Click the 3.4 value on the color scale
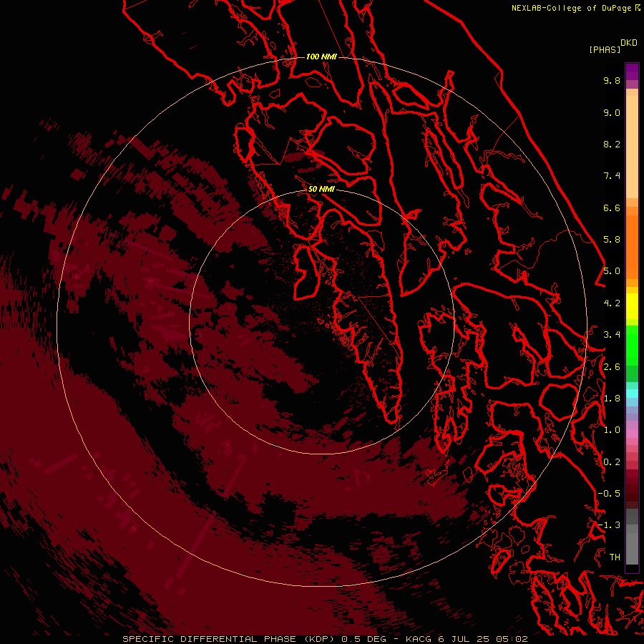The width and height of the screenshot is (644, 644). click(x=612, y=335)
